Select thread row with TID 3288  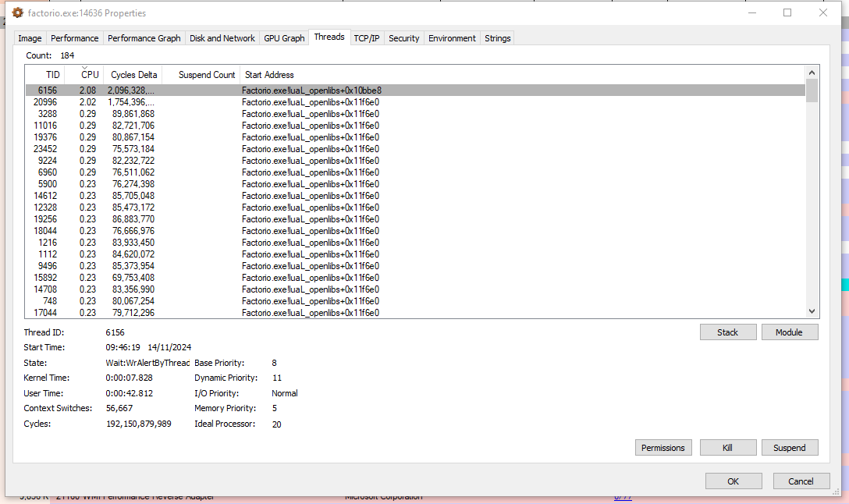[x=415, y=114]
